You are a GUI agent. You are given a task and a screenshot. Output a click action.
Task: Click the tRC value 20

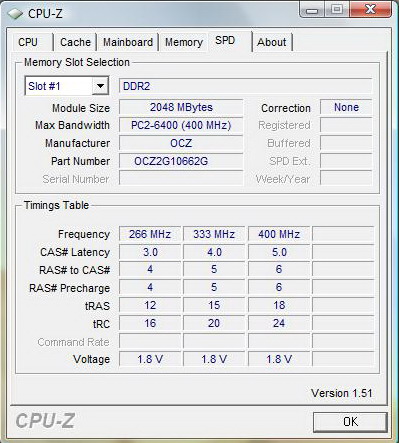214,323
